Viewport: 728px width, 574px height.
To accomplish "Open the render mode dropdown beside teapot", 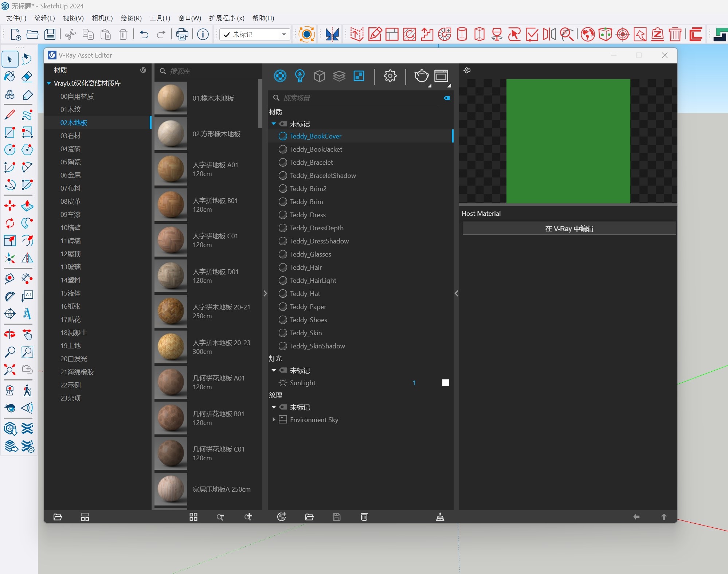I will pyautogui.click(x=430, y=86).
